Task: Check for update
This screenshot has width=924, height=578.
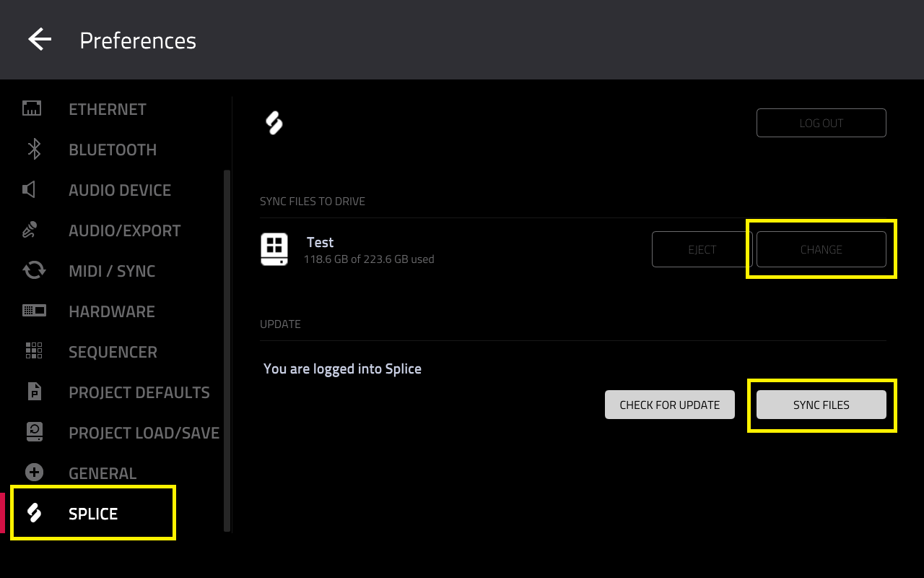Action: click(x=670, y=405)
